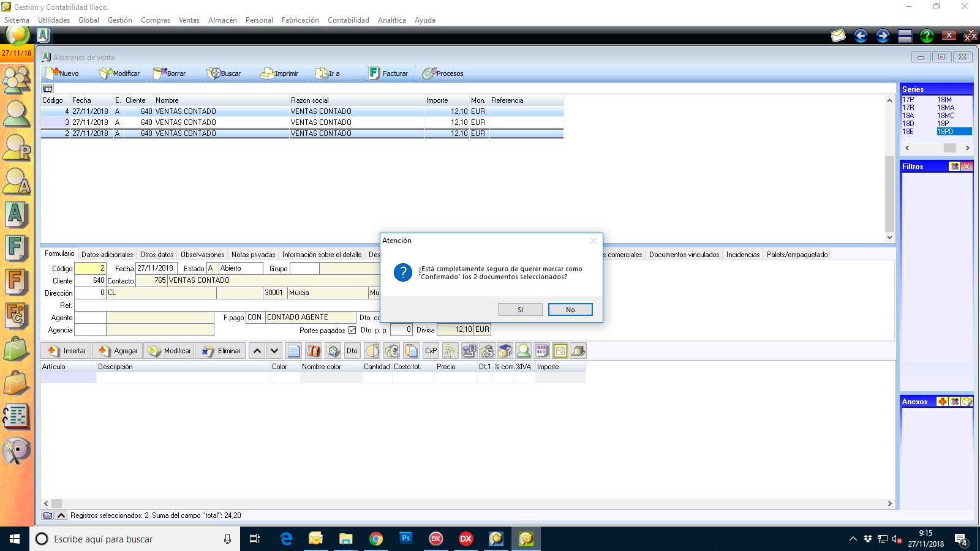Viewport: 980px width, 551px height.
Task: Click the green person icon in detail toolbar
Action: point(524,351)
